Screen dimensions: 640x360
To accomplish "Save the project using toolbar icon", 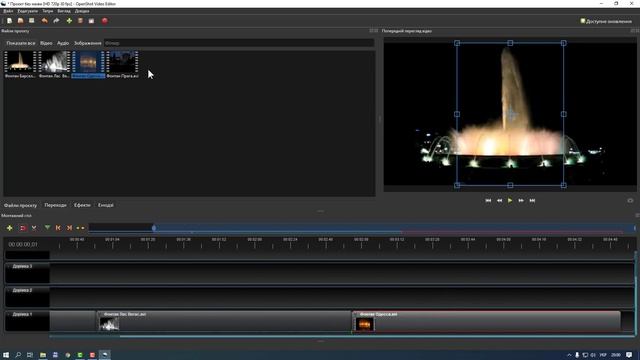I will click(x=31, y=21).
